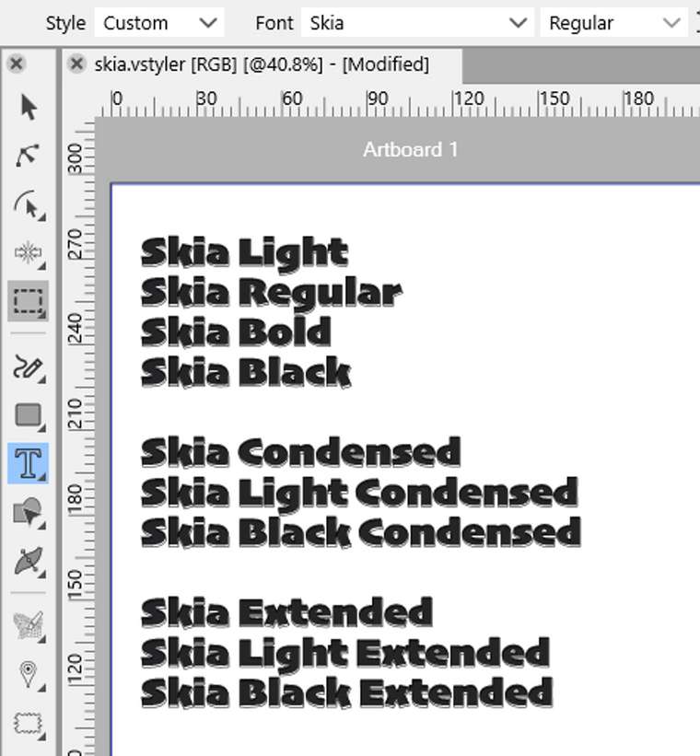Click the Skia Light text line

[x=245, y=253]
